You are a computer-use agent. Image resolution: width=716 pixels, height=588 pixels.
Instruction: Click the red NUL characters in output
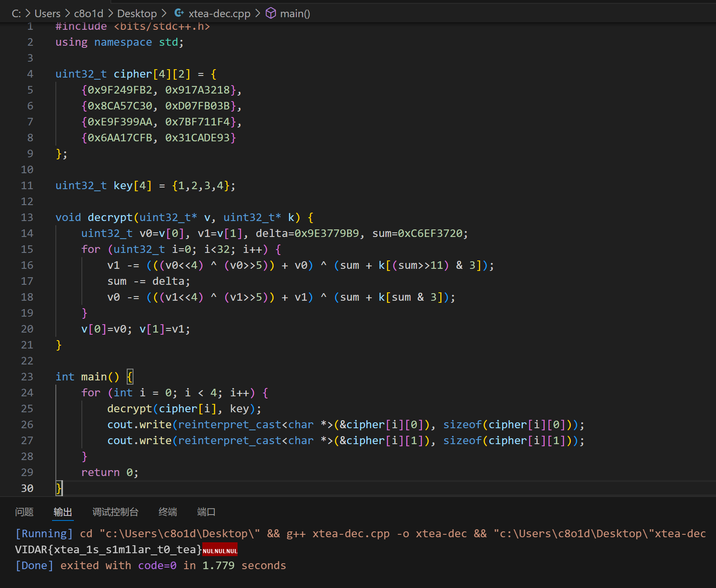click(220, 550)
